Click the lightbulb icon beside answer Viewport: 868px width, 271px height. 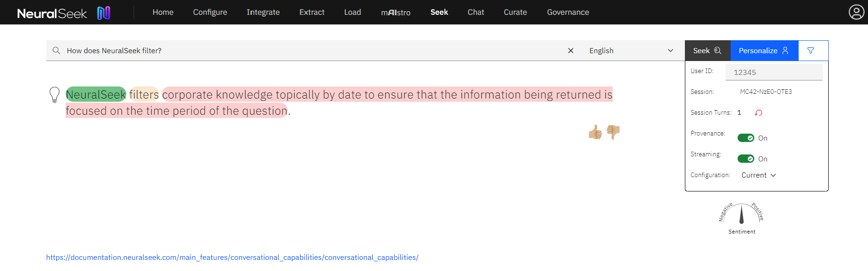(55, 95)
